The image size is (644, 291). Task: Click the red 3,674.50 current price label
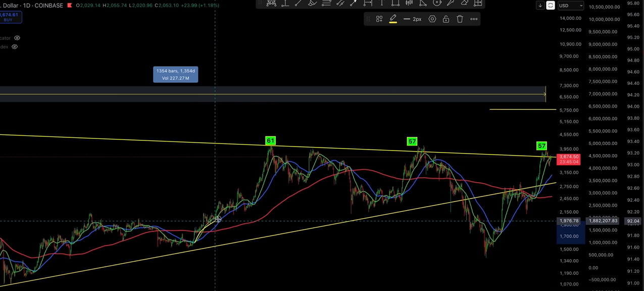click(569, 160)
